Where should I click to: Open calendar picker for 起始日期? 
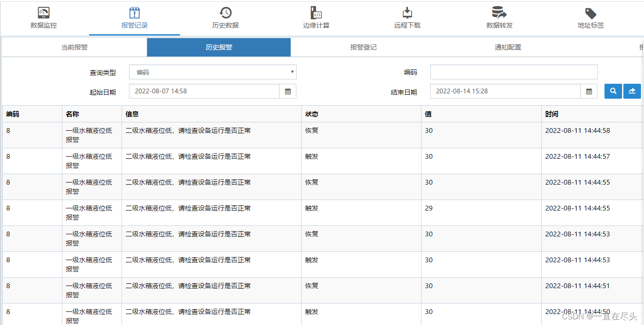point(288,91)
